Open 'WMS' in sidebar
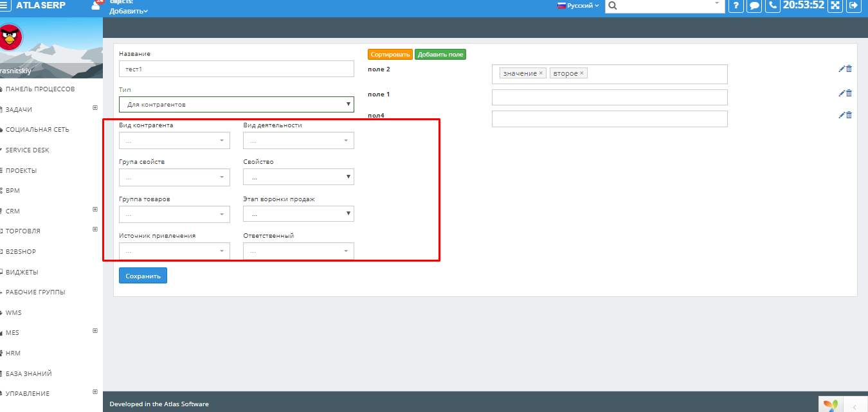868x412 pixels. (14, 313)
